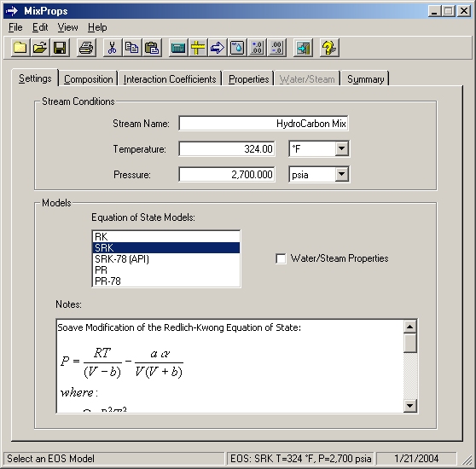The height and width of the screenshot is (469, 476).
Task: Switch to the Composition tab
Action: (x=89, y=79)
